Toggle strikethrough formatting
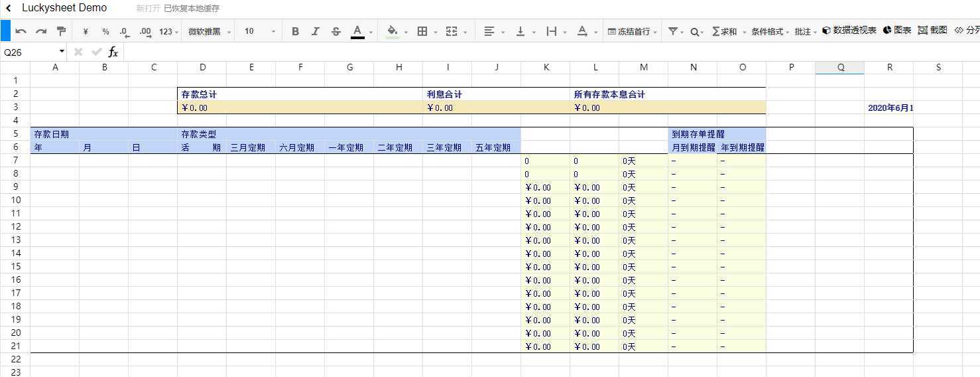Image resolution: width=980 pixels, height=377 pixels. click(336, 31)
